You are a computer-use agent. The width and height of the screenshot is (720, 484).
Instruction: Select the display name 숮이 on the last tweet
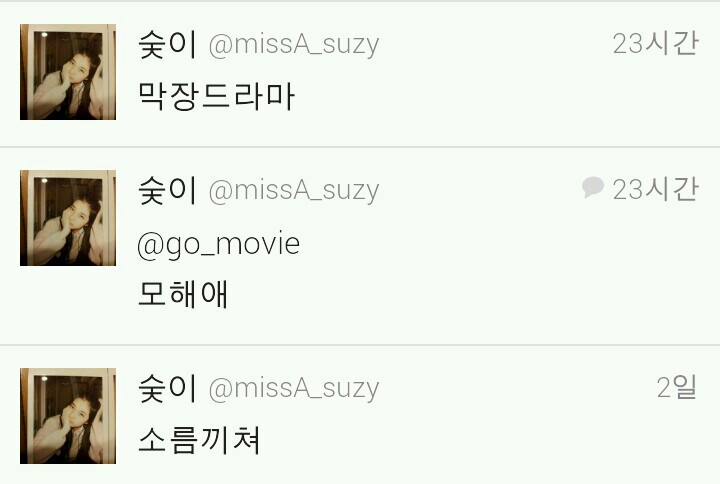pyautogui.click(x=168, y=388)
